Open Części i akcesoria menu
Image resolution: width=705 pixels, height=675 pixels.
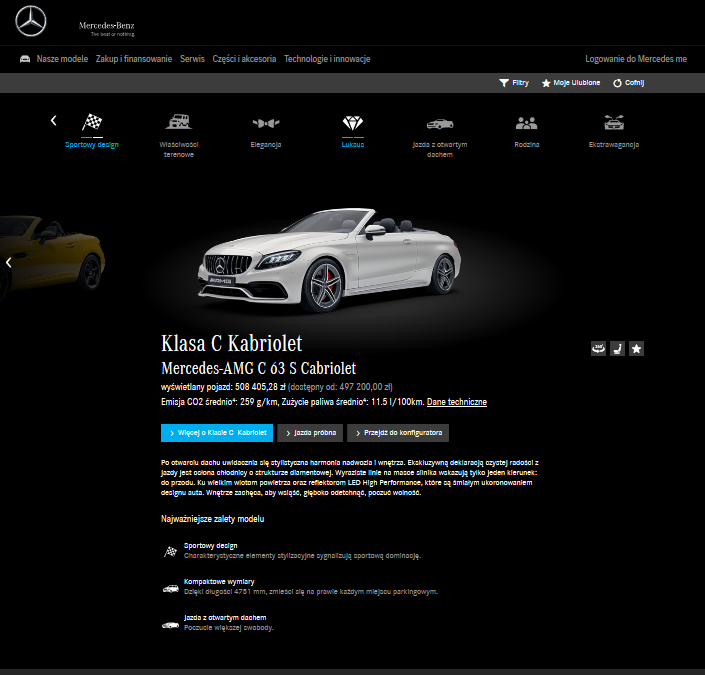pos(244,59)
